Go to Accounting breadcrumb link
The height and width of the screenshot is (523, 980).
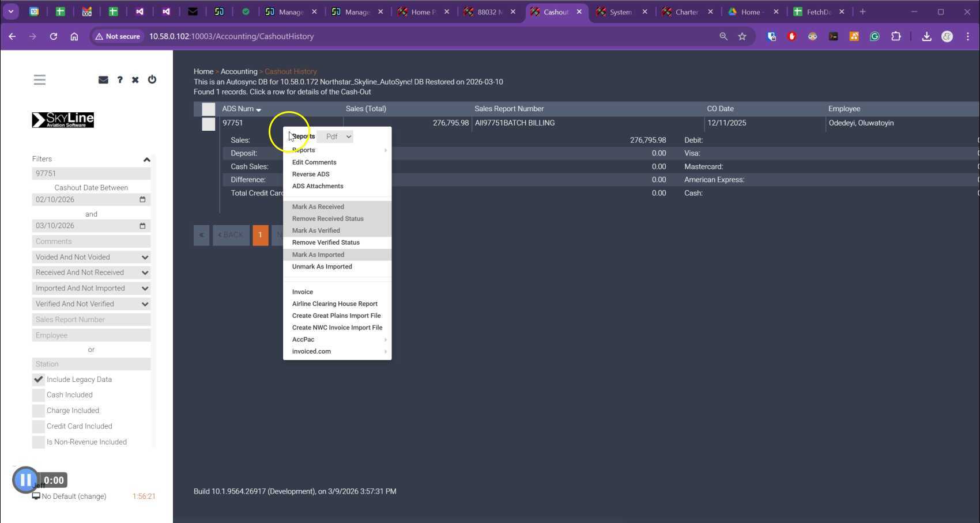coord(239,71)
